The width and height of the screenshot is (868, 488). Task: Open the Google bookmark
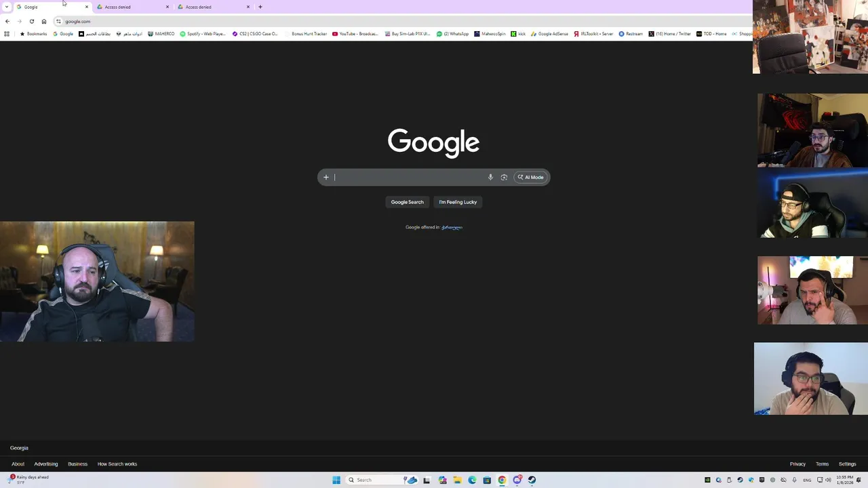tap(63, 34)
